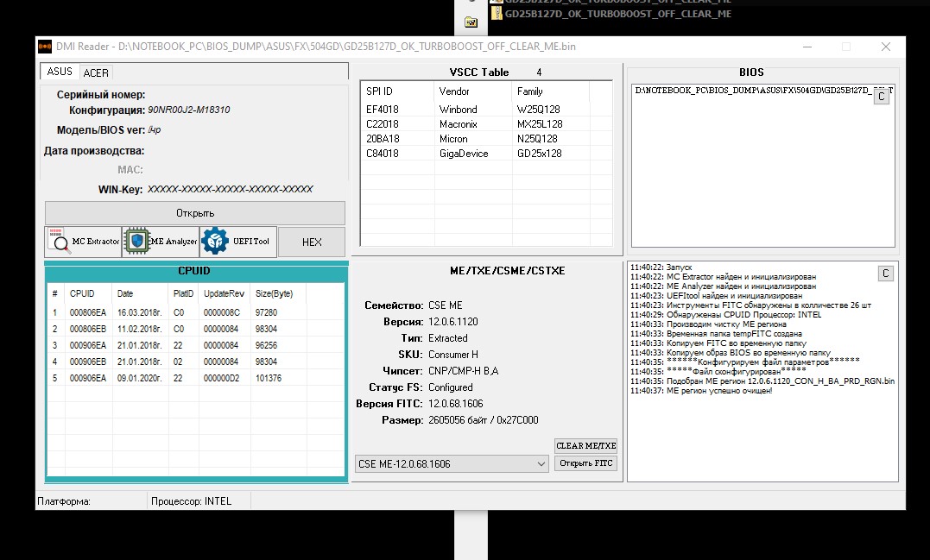Click the CPUID column header
The height and width of the screenshot is (560, 930).
(88, 294)
